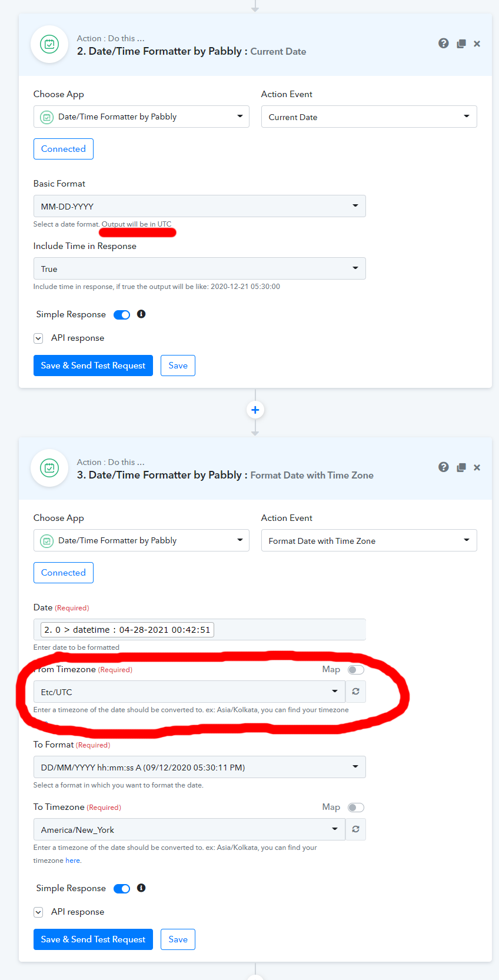Click info icon beside step 2 Simple Response
The width and height of the screenshot is (499, 980).
pyautogui.click(x=141, y=314)
